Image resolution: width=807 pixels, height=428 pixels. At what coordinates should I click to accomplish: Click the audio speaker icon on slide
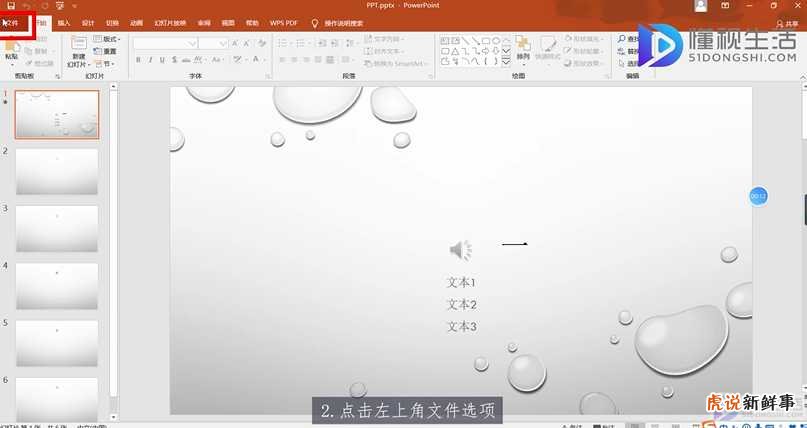coord(461,250)
